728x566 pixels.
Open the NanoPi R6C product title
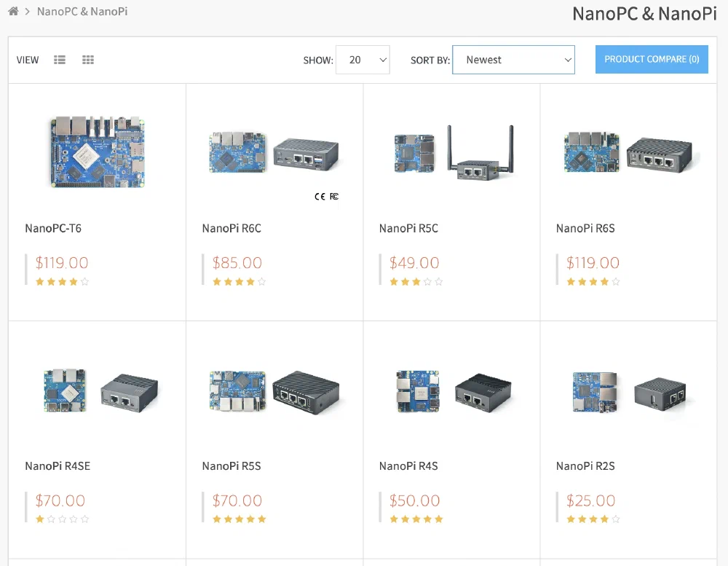(232, 228)
